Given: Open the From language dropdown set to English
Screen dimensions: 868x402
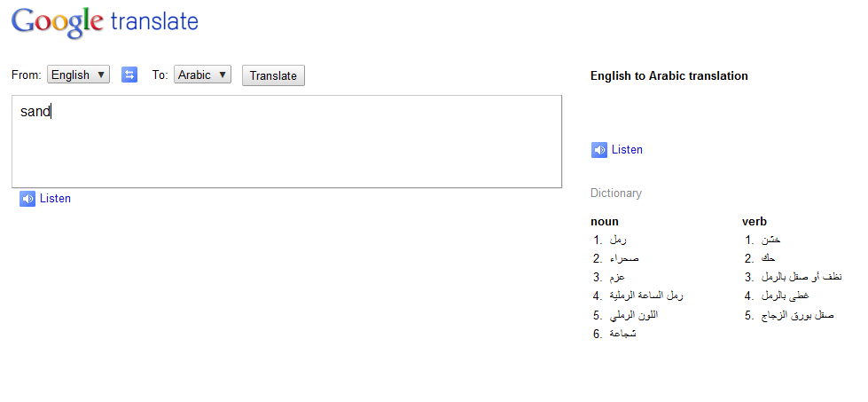Looking at the screenshot, I should [x=78, y=75].
